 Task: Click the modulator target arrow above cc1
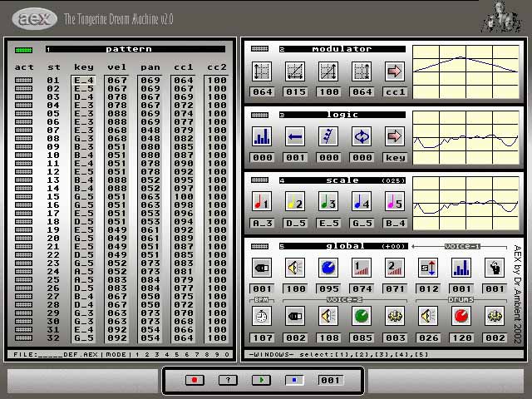(x=395, y=71)
